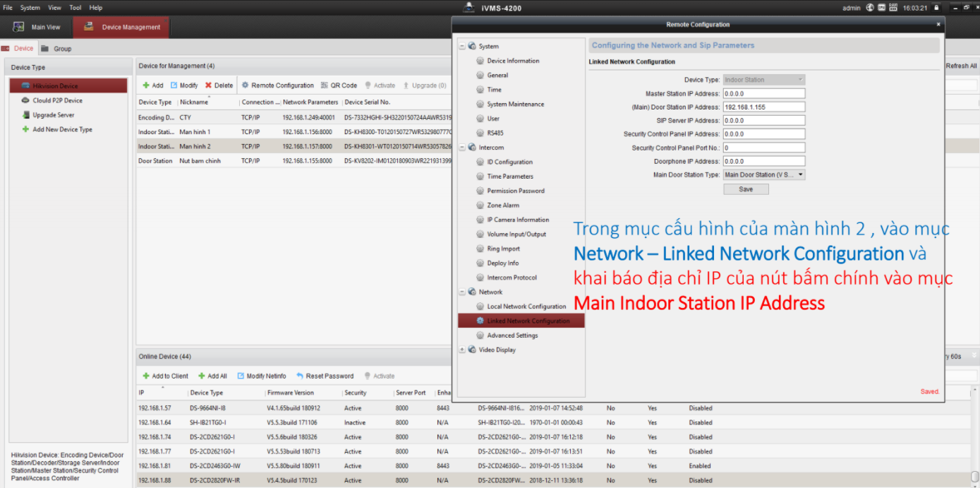Expand the Video Display tree node
The height and width of the screenshot is (488, 980).
462,350
